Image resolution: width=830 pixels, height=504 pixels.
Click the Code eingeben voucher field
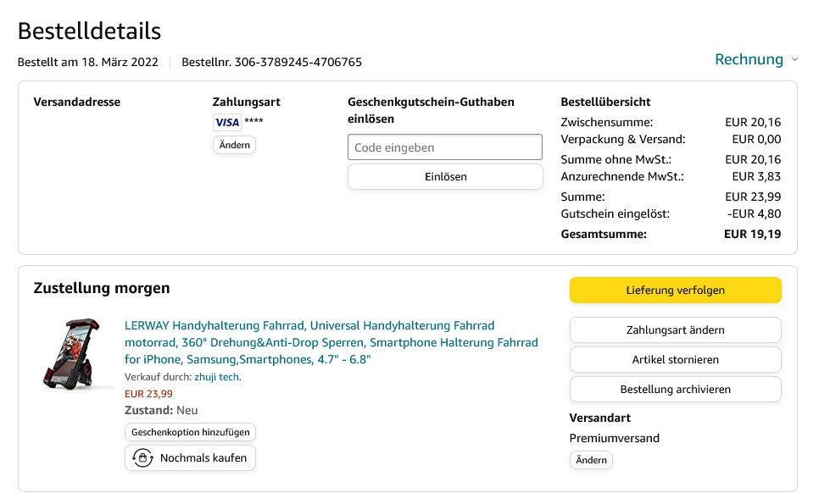[444, 147]
